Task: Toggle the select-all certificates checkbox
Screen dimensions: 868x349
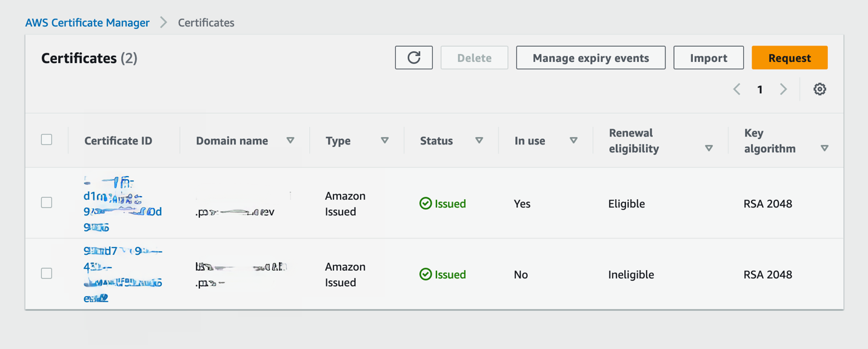Action: coord(47,140)
